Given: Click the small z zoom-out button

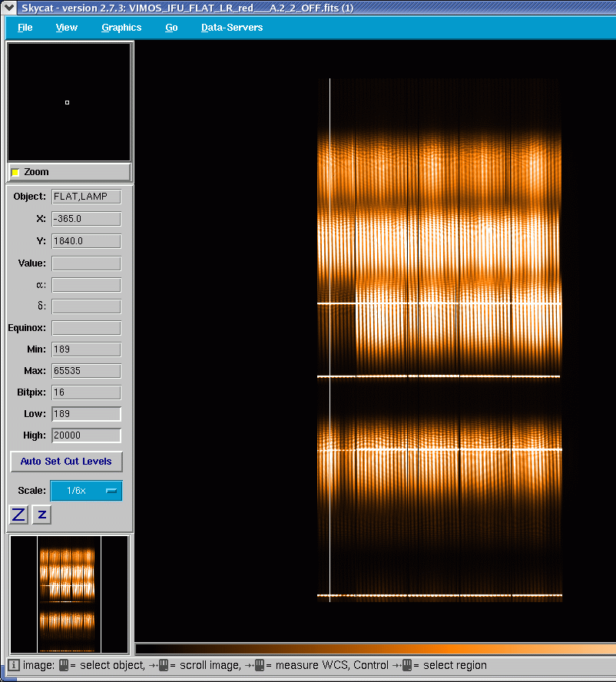Looking at the screenshot, I should click(x=41, y=515).
